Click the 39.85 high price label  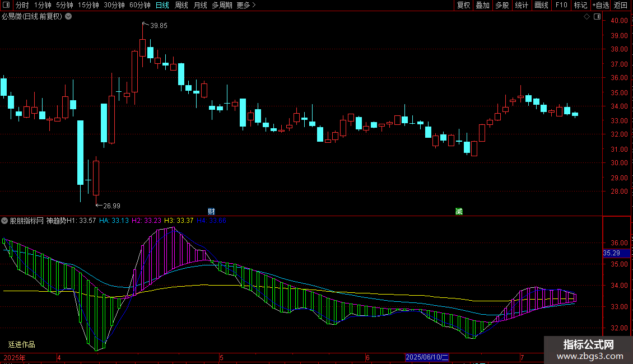[159, 25]
